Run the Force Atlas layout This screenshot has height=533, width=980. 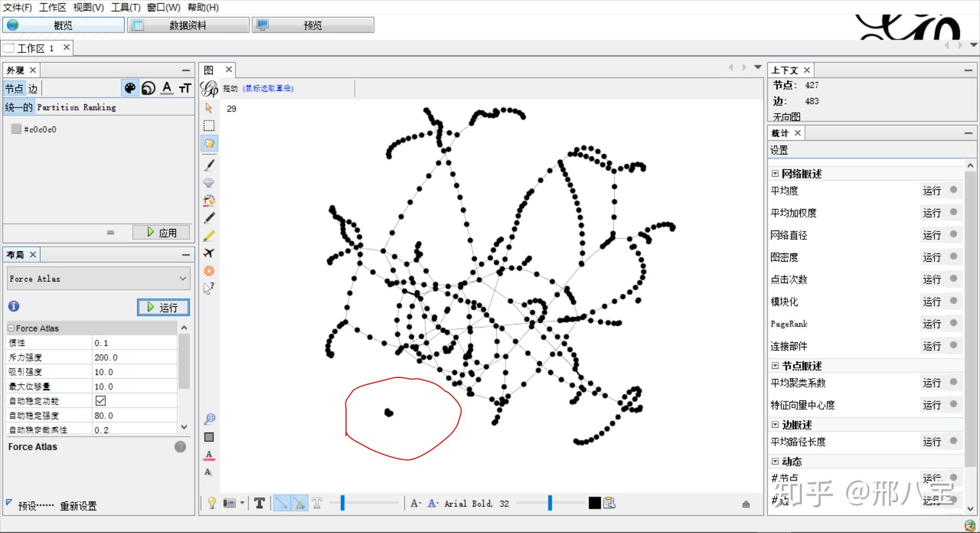(x=163, y=307)
